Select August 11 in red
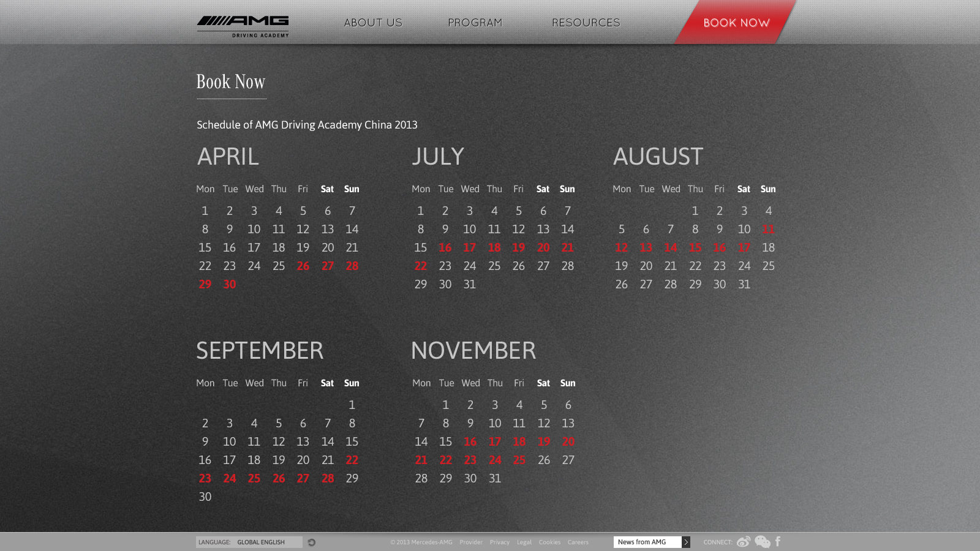Viewport: 980px width, 551px height. [x=768, y=229]
